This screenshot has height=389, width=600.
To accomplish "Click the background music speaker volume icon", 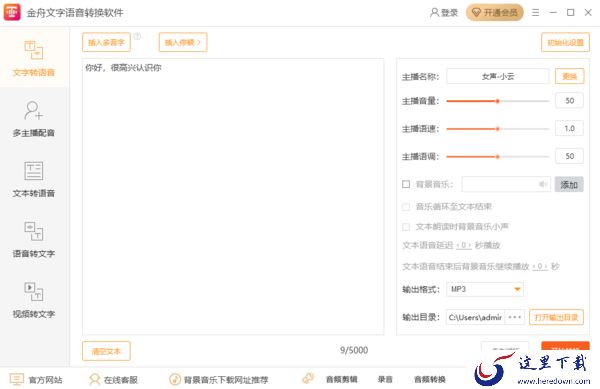I will coord(543,184).
